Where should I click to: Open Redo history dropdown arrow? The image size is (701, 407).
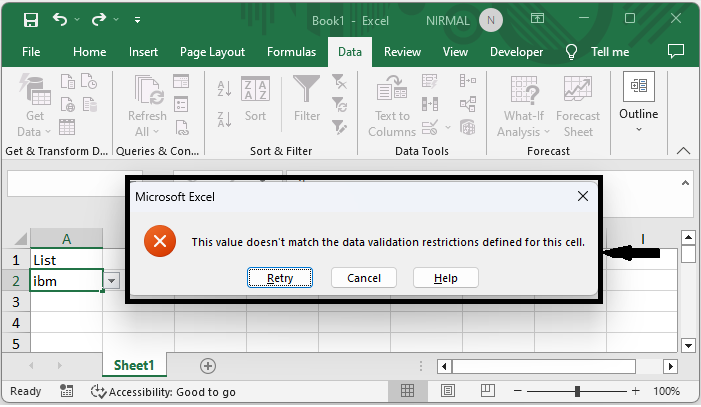click(x=116, y=20)
